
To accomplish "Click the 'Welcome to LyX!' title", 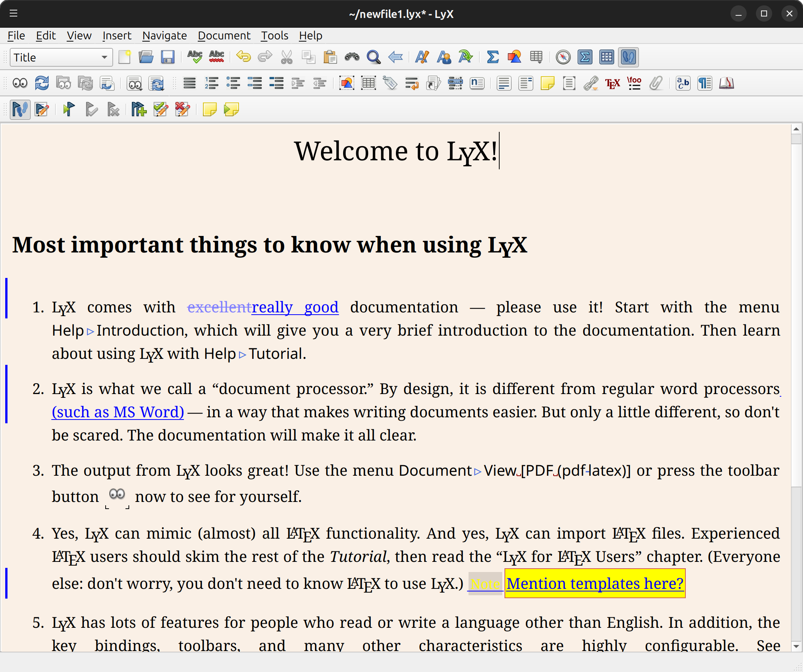I will pyautogui.click(x=396, y=151).
